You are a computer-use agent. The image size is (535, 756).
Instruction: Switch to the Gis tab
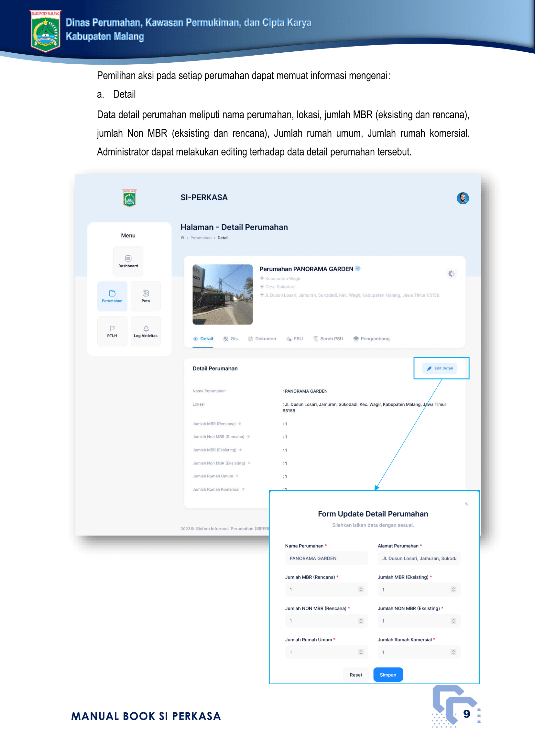(231, 339)
